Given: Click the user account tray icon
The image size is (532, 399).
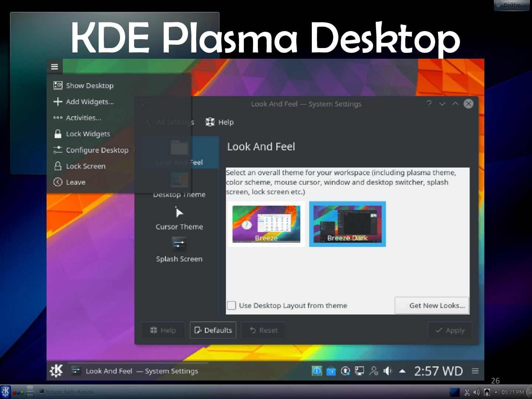Looking at the screenshot, I should pos(374,371).
